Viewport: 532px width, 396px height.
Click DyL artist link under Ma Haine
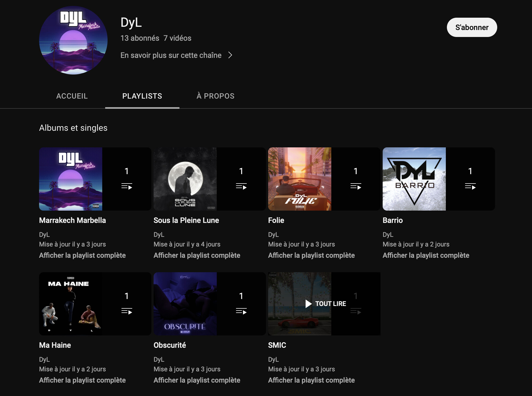coord(44,359)
